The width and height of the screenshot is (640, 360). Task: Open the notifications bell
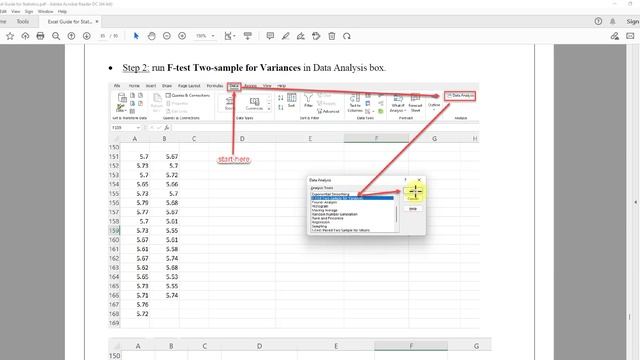pos(613,22)
